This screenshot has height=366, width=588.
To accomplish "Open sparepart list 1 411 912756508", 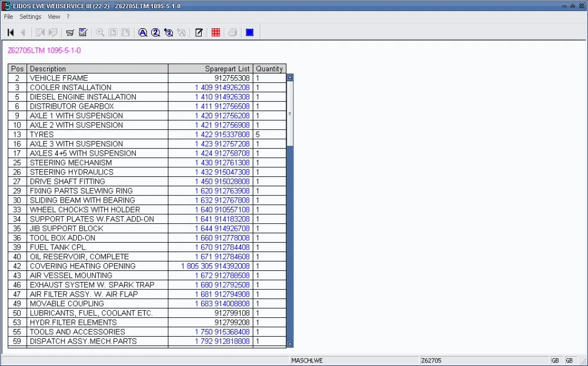I will [x=222, y=106].
